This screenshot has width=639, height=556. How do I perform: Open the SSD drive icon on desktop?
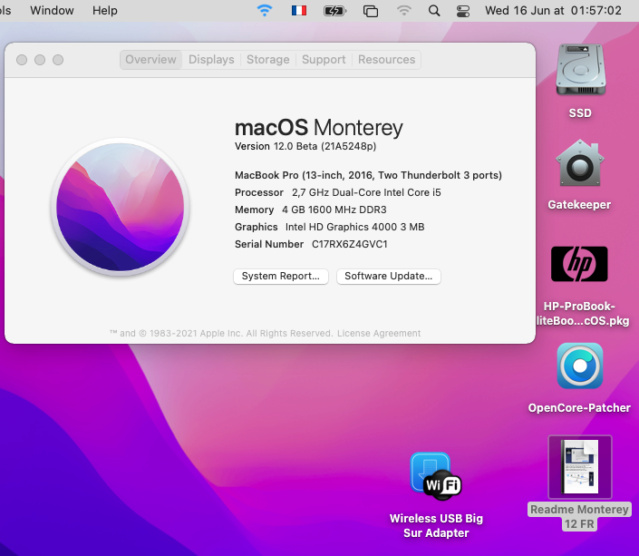point(580,70)
